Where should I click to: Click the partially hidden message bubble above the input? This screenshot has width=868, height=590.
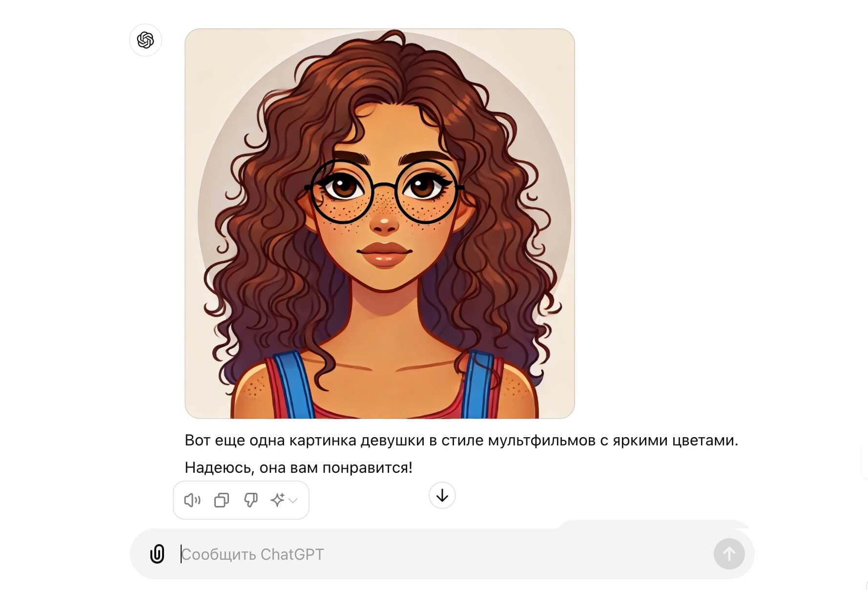653,525
